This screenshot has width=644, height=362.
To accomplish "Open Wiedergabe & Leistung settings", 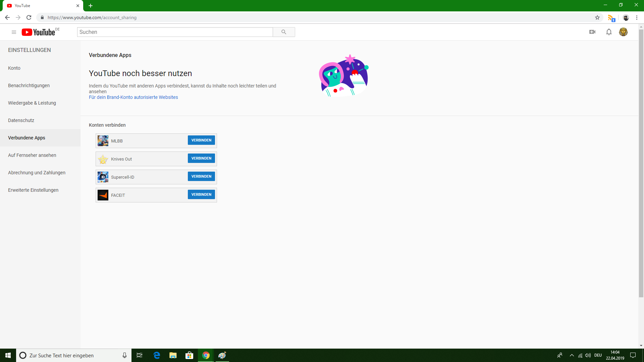I will coord(32,103).
